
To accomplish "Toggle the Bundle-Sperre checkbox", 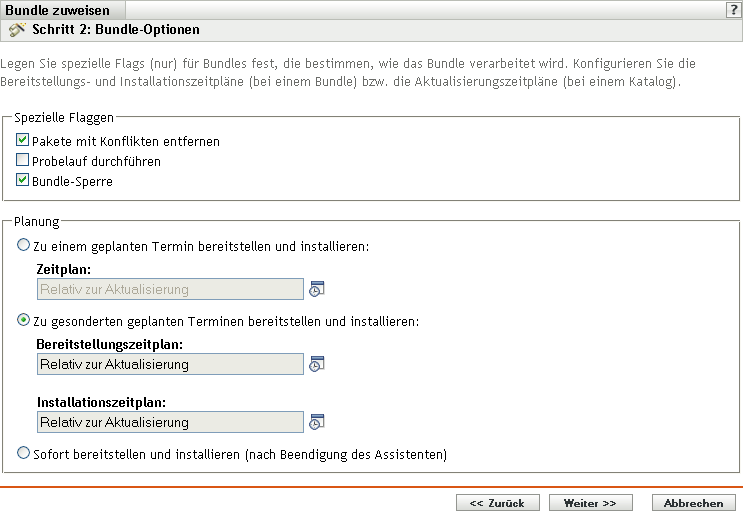I will pyautogui.click(x=23, y=180).
